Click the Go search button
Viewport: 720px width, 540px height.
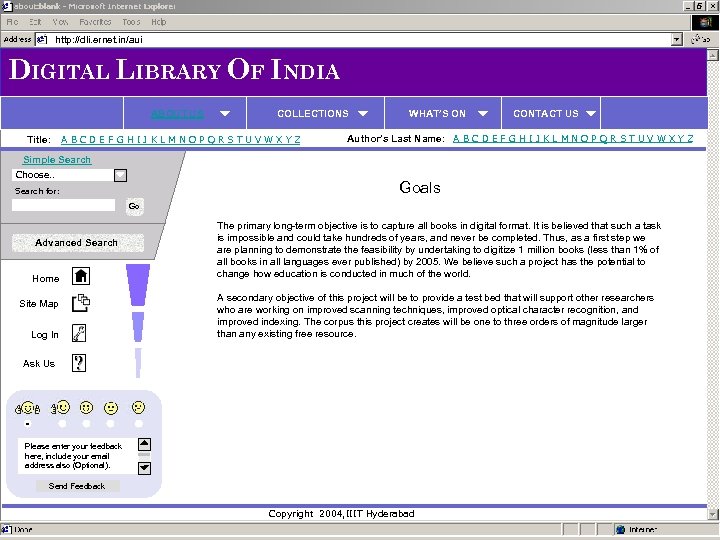(x=134, y=206)
